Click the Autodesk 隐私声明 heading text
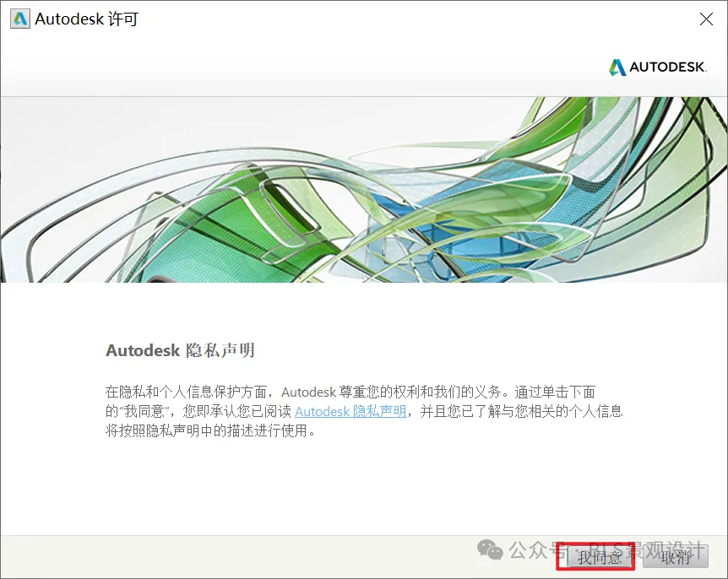The image size is (728, 579). [180, 350]
